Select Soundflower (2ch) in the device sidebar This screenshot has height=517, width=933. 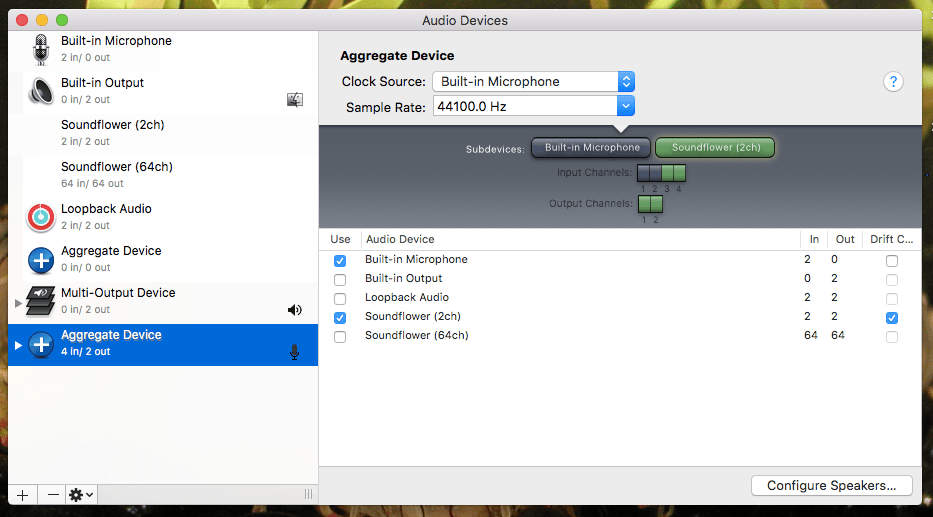pyautogui.click(x=163, y=133)
